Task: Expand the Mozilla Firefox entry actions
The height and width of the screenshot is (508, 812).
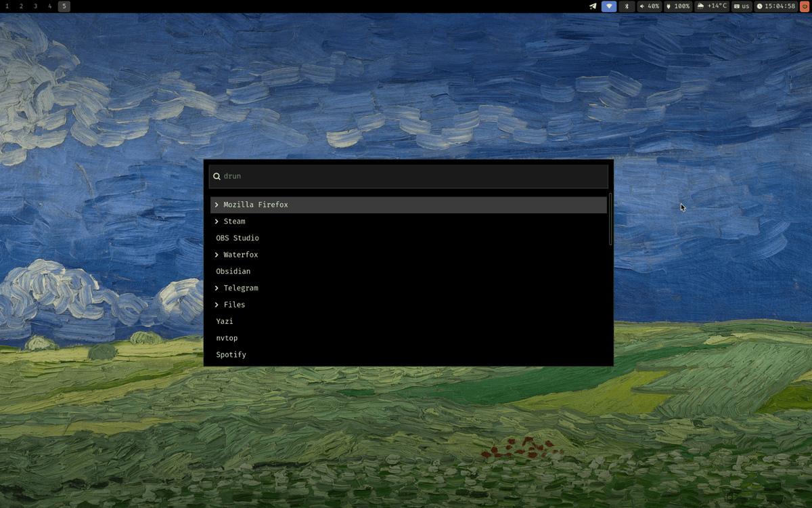Action: coord(216,204)
